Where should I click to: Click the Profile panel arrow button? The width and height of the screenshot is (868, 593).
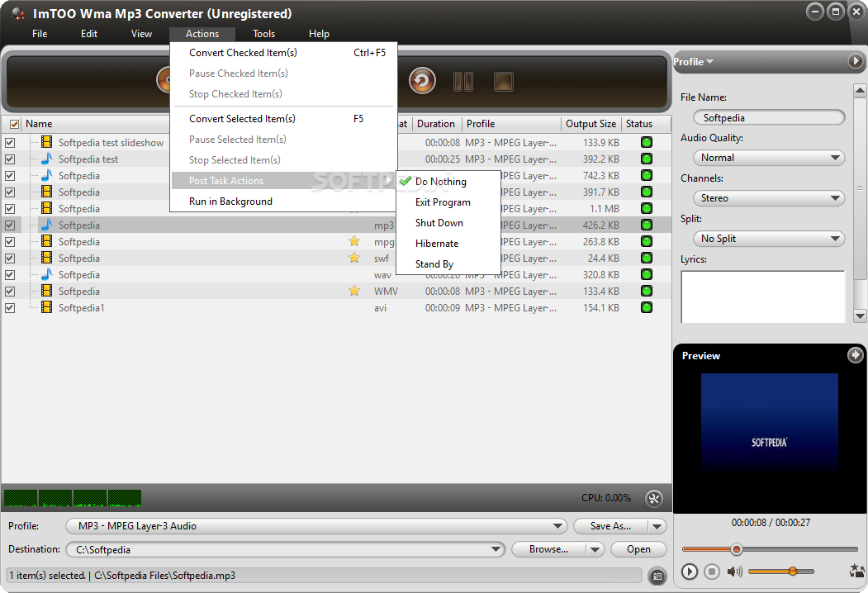pyautogui.click(x=856, y=61)
